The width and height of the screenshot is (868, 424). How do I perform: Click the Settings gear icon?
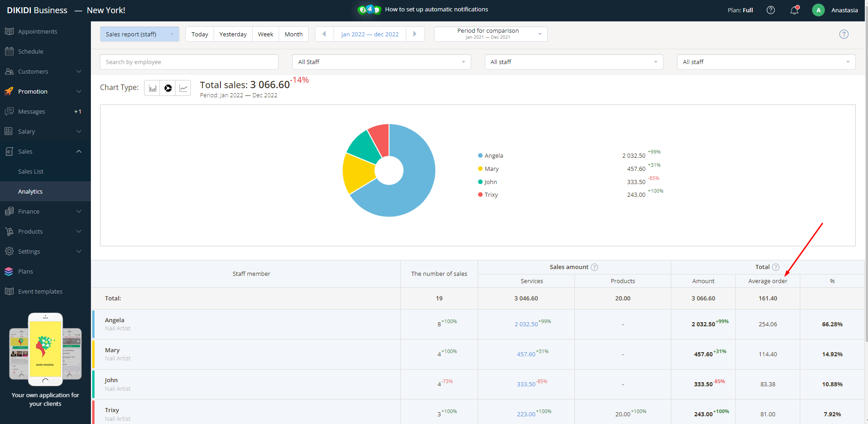tap(9, 251)
